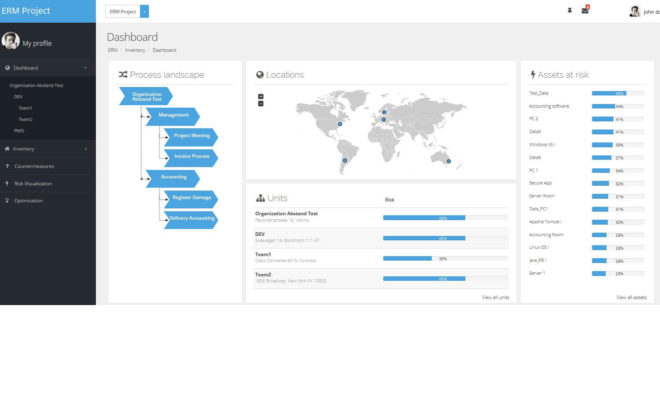This screenshot has width=660, height=420.
Task: Click Accounting software in Assets at risk
Action: pyautogui.click(x=549, y=106)
